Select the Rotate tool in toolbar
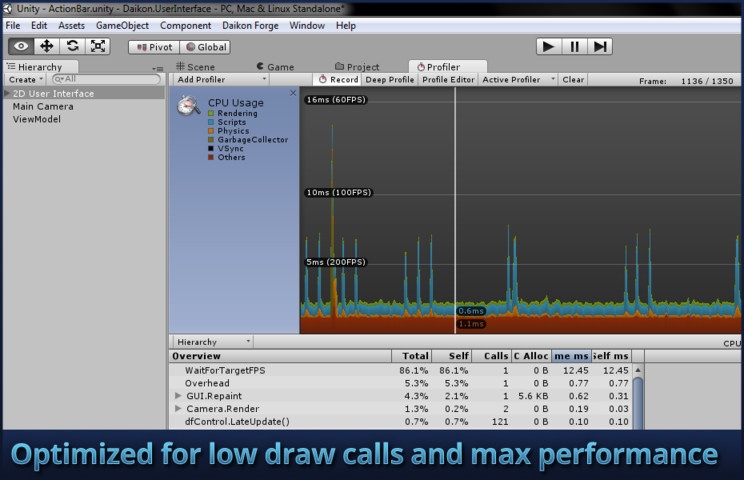744x480 pixels. (x=72, y=46)
